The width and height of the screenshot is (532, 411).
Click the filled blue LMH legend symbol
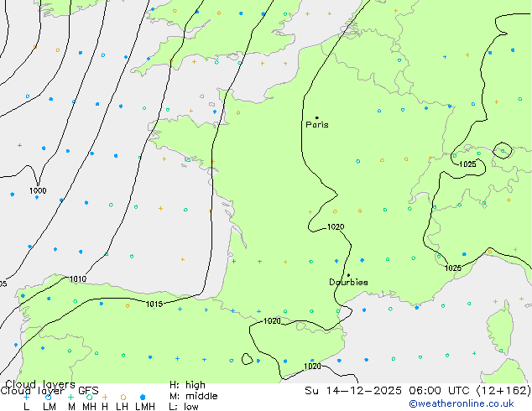(143, 397)
